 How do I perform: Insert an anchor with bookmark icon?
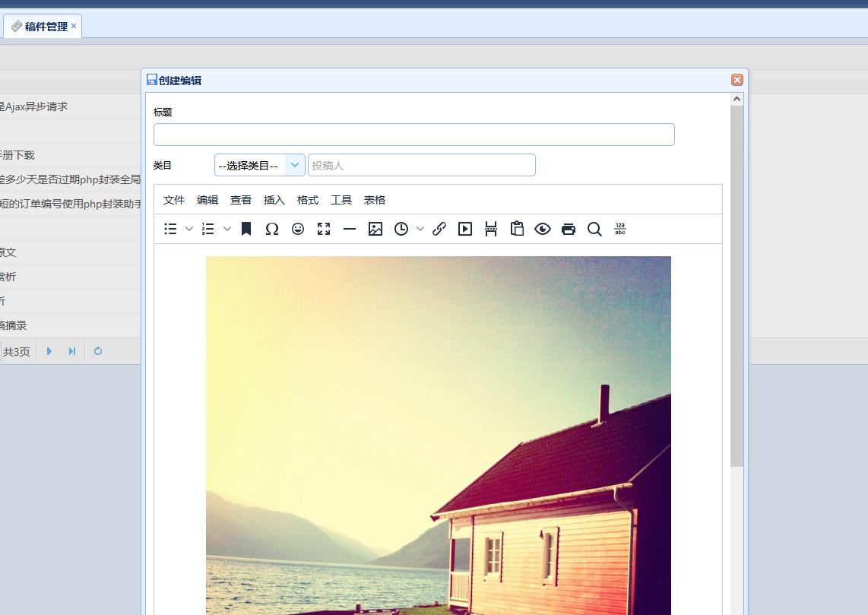246,229
